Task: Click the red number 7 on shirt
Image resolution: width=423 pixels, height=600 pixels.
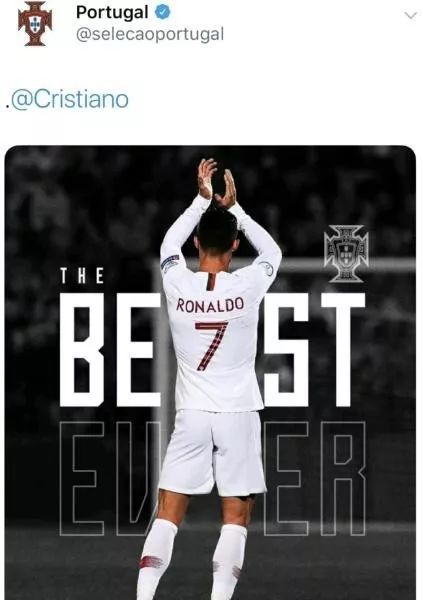Action: click(x=211, y=346)
